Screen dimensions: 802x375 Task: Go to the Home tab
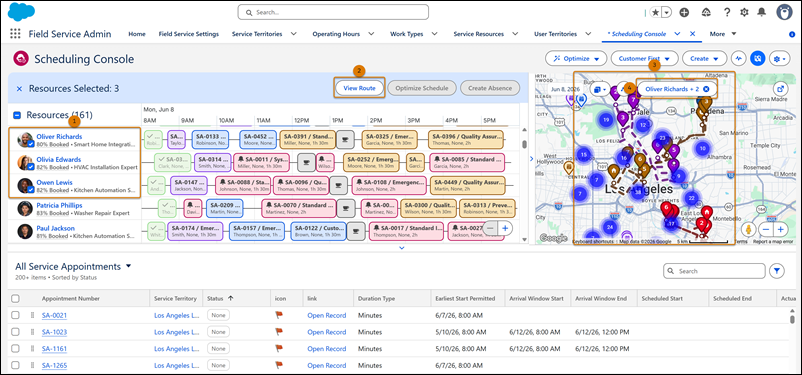[137, 34]
